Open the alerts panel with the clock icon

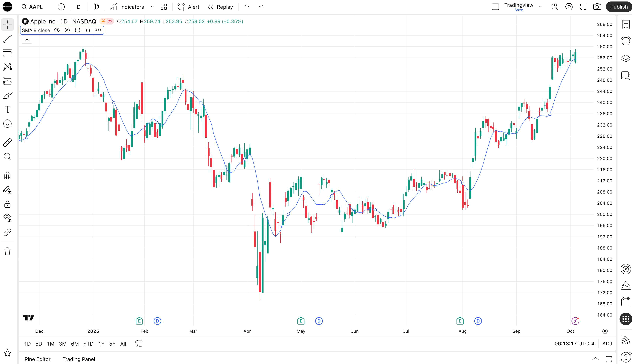coord(625,41)
